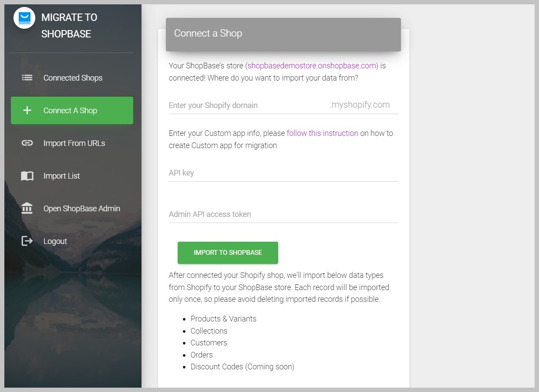Image resolution: width=539 pixels, height=392 pixels.
Task: Click the bank icon beside Open ShopBase Admin
Action: click(x=27, y=209)
